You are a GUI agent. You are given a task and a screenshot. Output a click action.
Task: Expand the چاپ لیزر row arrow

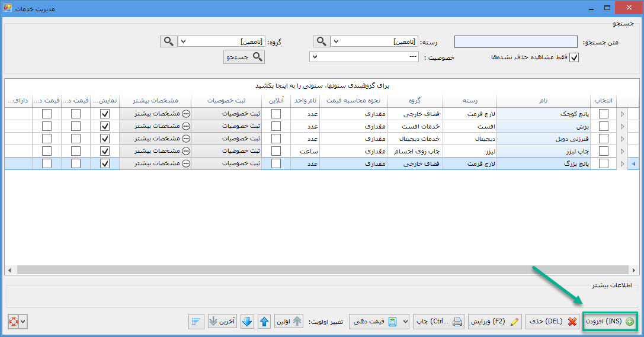622,152
